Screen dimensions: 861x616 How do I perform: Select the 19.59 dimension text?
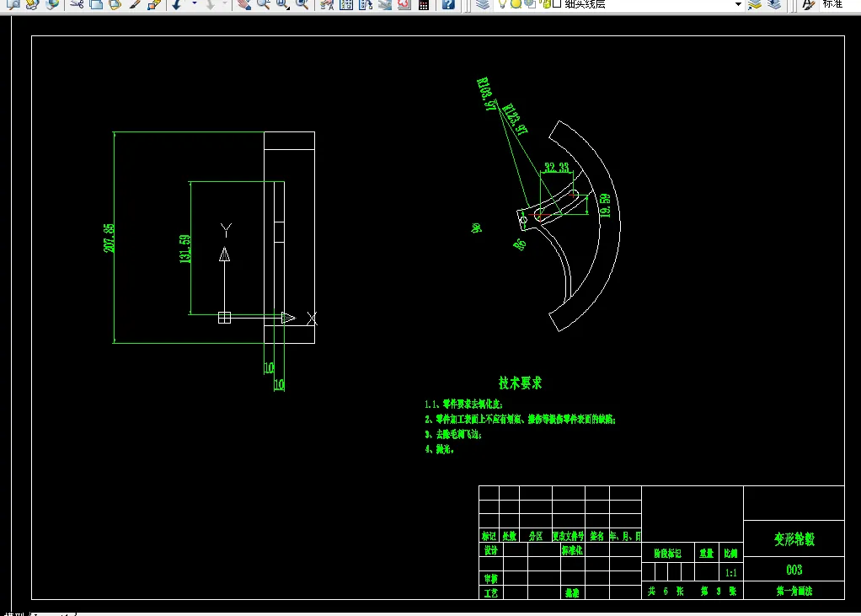pyautogui.click(x=605, y=206)
